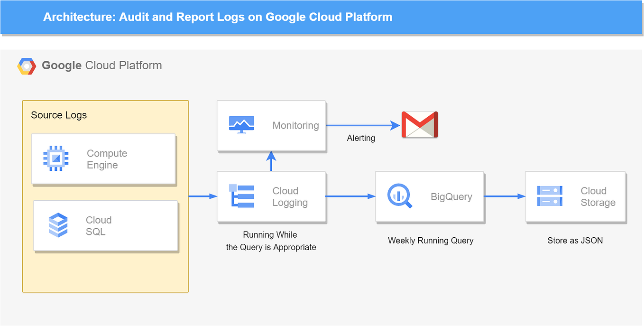
Task: Open the Gmail envelope icon
Action: pos(419,125)
